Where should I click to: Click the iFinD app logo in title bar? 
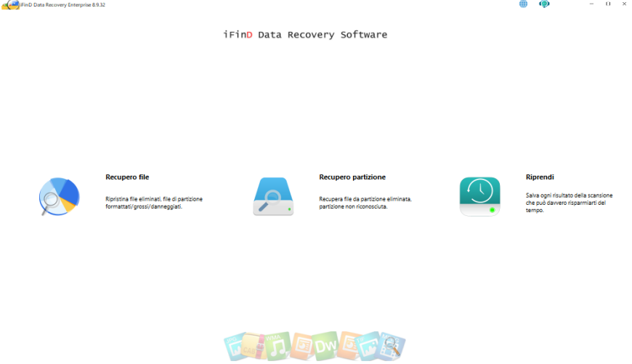(x=10, y=5)
